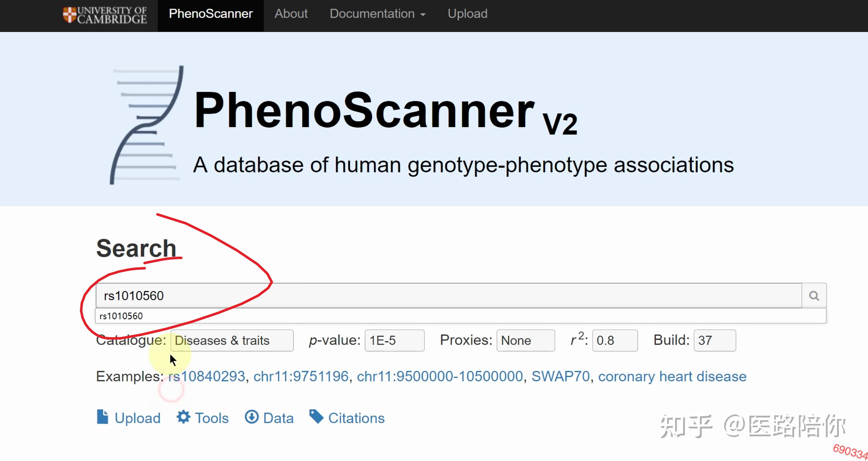Open the r² threshold dropdown
Image resolution: width=868 pixels, height=461 pixels.
pyautogui.click(x=615, y=340)
